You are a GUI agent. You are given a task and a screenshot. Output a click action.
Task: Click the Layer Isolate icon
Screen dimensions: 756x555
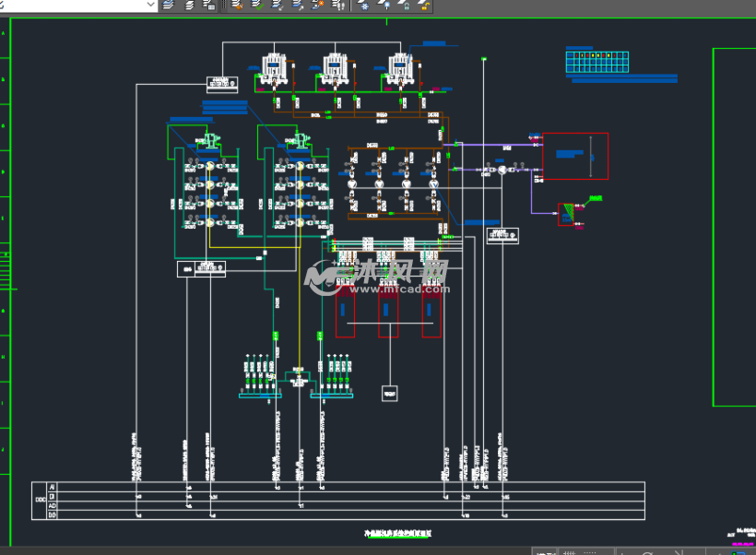tap(318, 5)
